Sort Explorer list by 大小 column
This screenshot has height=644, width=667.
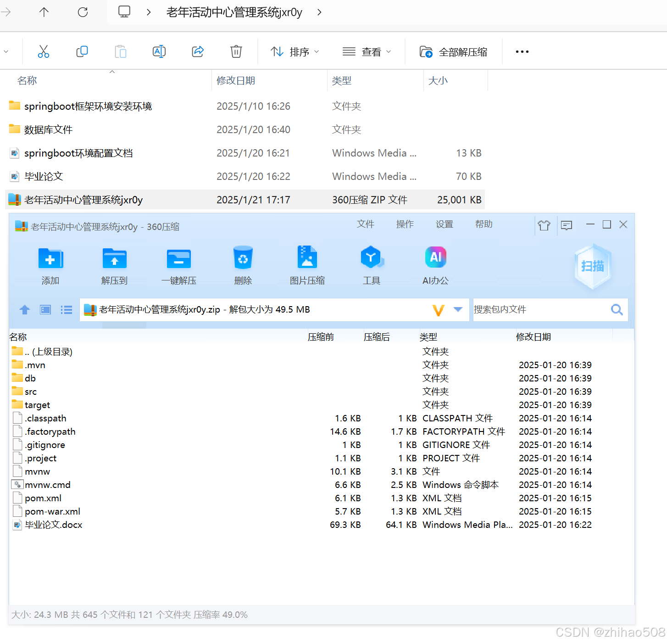tap(438, 81)
